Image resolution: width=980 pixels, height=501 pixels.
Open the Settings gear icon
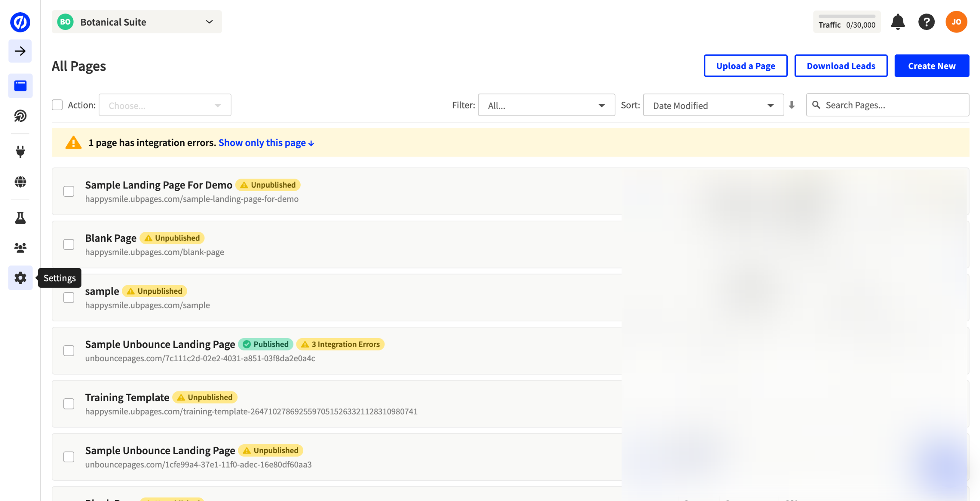[20, 278]
